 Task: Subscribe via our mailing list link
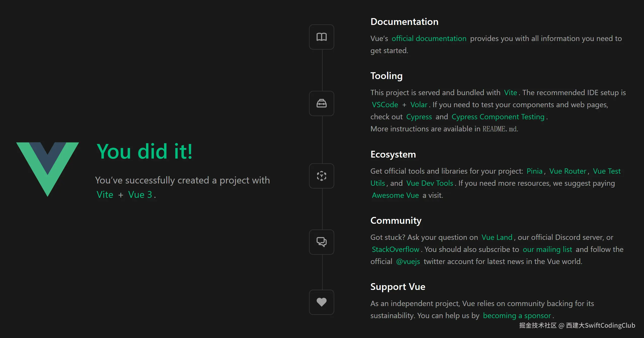tap(547, 249)
